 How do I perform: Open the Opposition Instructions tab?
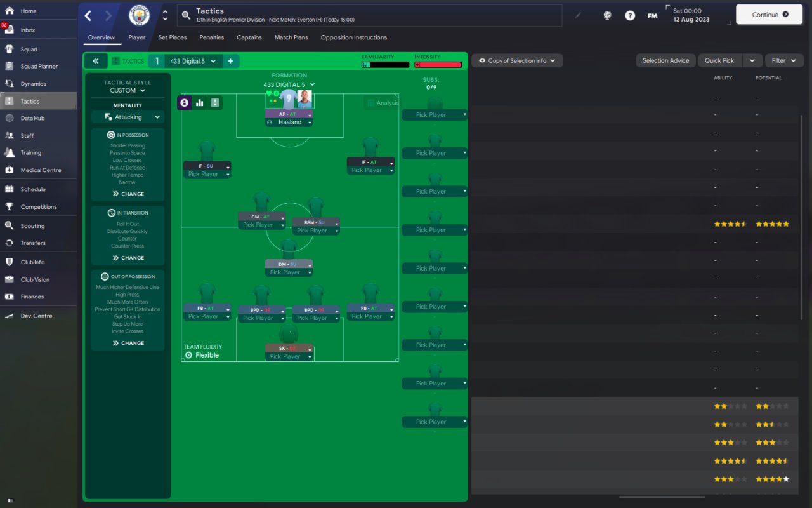click(x=354, y=37)
